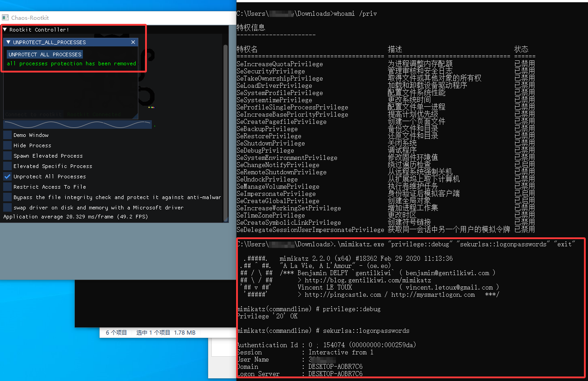Click SeLoadDriverPrivilege entry in console
This screenshot has height=381, width=588.
[x=274, y=86]
